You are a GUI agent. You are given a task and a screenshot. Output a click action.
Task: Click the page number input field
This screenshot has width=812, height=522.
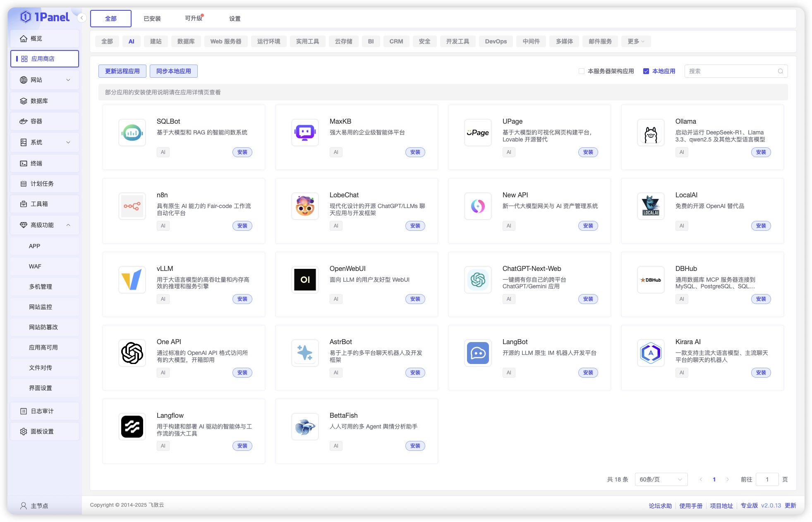tap(767, 479)
